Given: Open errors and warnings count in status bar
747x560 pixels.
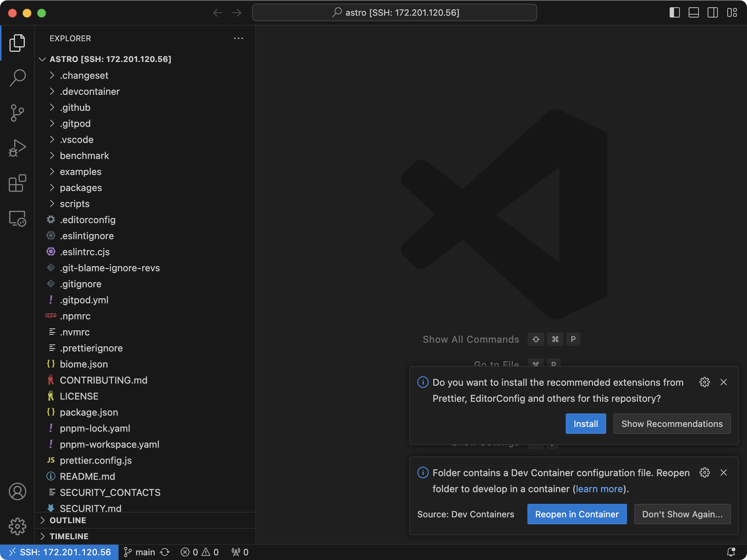Looking at the screenshot, I should (200, 552).
